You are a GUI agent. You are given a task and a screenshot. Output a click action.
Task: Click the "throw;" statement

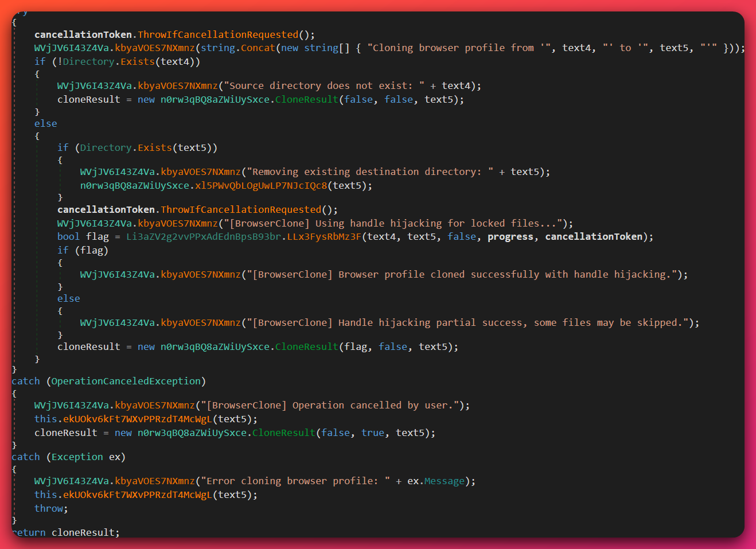point(51,509)
